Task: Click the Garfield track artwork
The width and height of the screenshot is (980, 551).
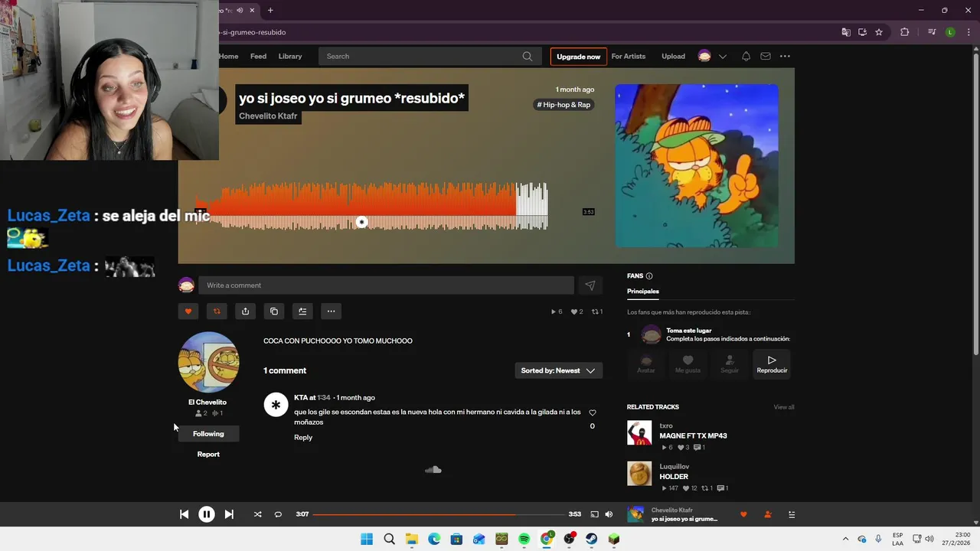Action: click(697, 166)
